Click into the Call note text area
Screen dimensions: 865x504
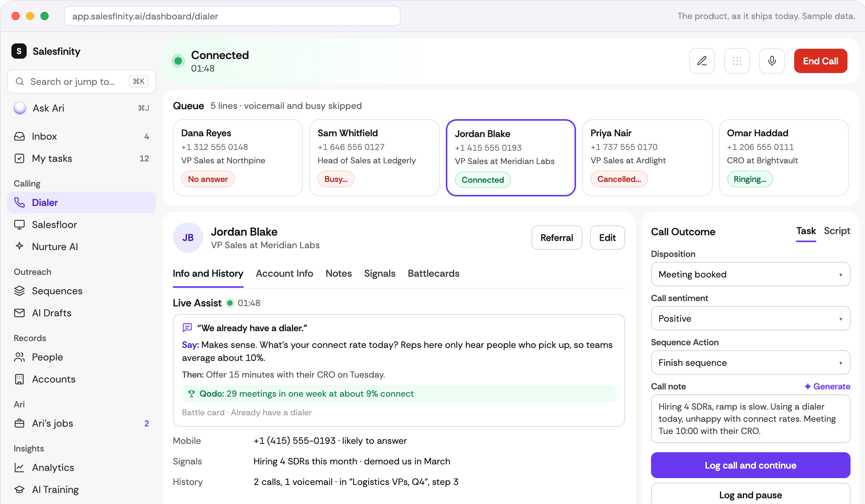point(750,419)
